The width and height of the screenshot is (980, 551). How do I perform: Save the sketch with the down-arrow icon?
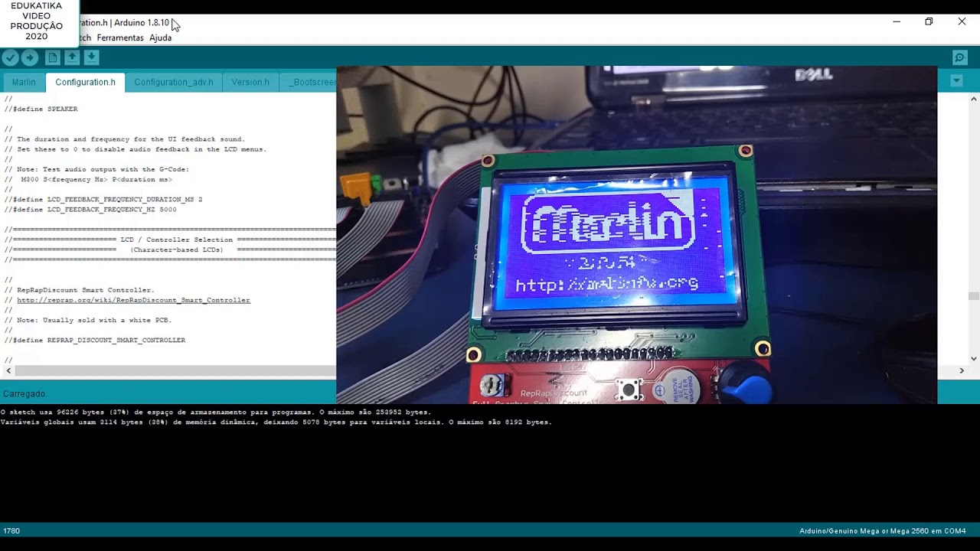[91, 57]
